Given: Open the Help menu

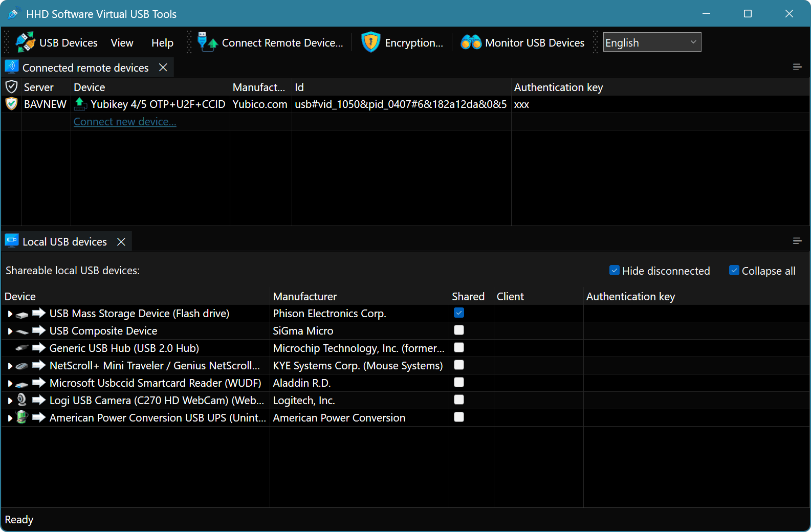Looking at the screenshot, I should [x=162, y=43].
